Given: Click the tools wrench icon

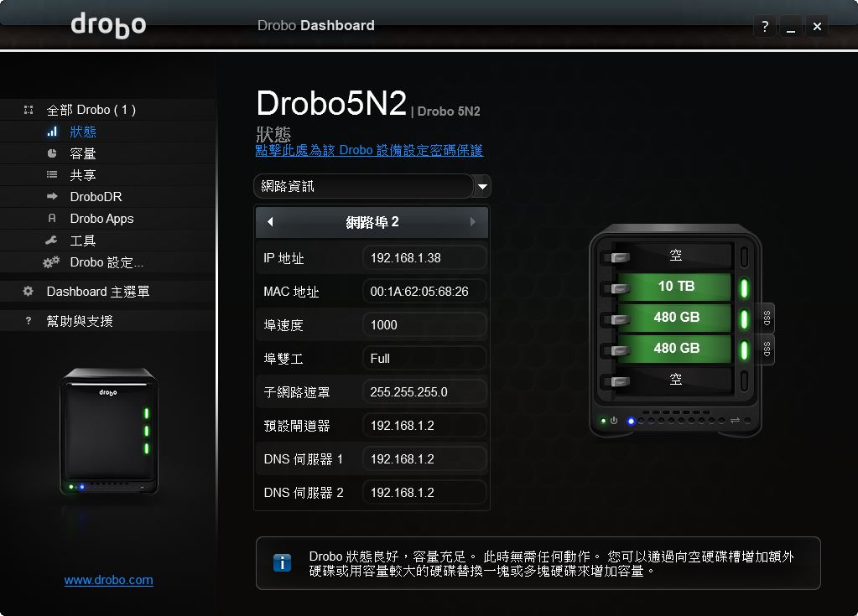Looking at the screenshot, I should 52,241.
